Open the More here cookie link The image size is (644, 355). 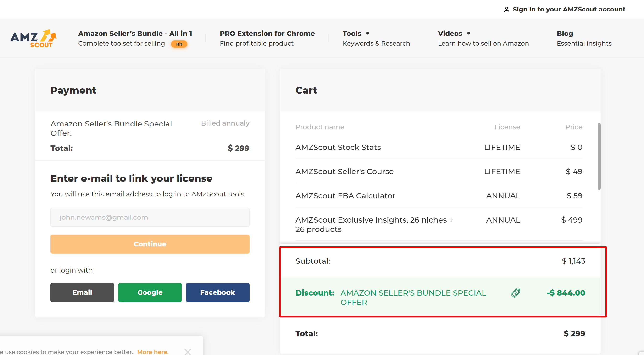[153, 351]
